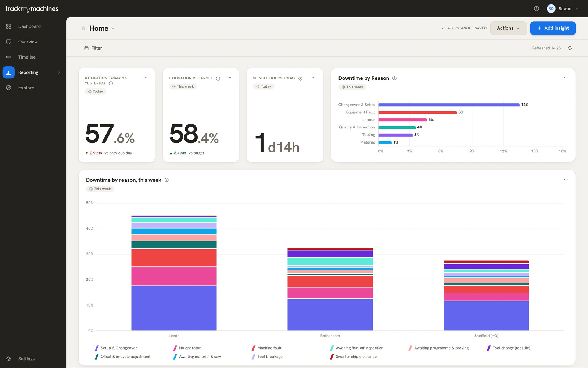Viewport: 588px width, 368px height.
Task: Toggle Tool breakage legend series
Action: click(267, 357)
